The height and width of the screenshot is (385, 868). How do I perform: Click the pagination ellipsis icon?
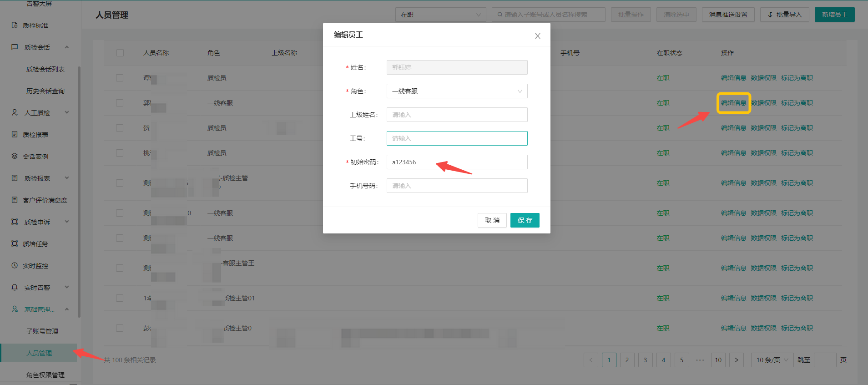(700, 360)
